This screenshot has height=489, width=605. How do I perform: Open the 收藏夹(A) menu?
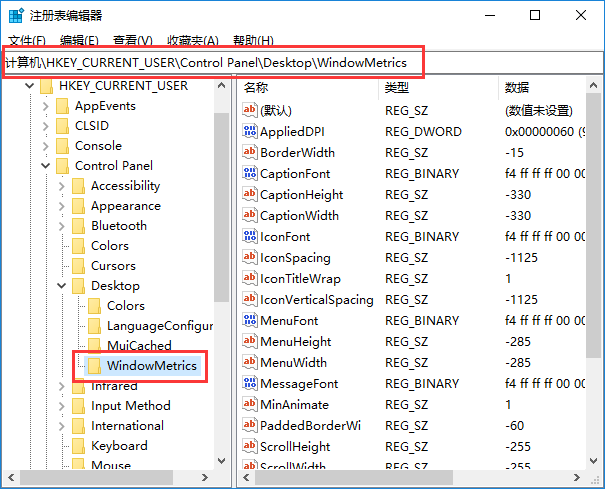[x=193, y=40]
